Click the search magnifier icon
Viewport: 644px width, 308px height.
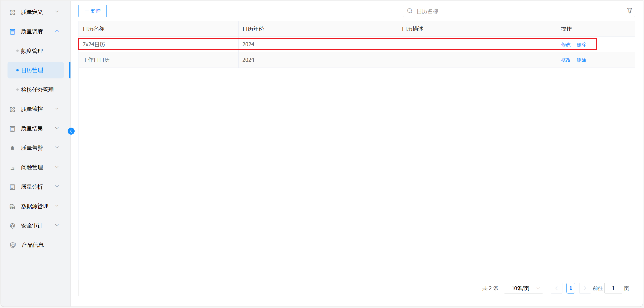pos(410,11)
